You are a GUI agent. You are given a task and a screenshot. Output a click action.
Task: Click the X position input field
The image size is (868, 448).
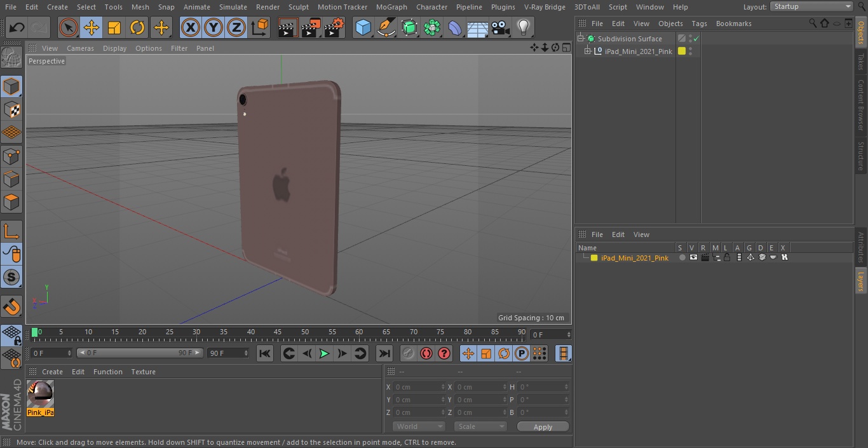click(419, 387)
